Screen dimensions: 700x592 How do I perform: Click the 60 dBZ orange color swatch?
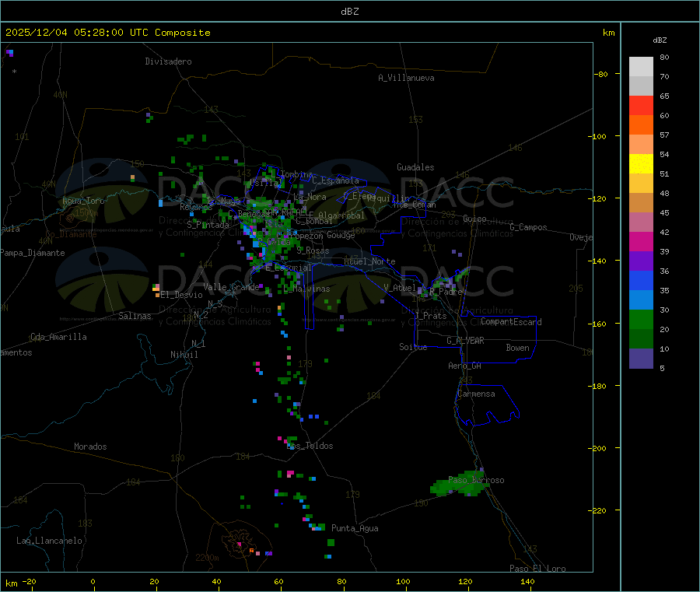pos(641,125)
